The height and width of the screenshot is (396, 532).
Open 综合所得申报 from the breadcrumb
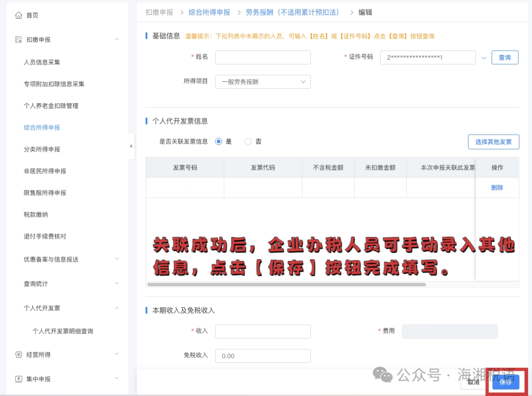tap(209, 12)
